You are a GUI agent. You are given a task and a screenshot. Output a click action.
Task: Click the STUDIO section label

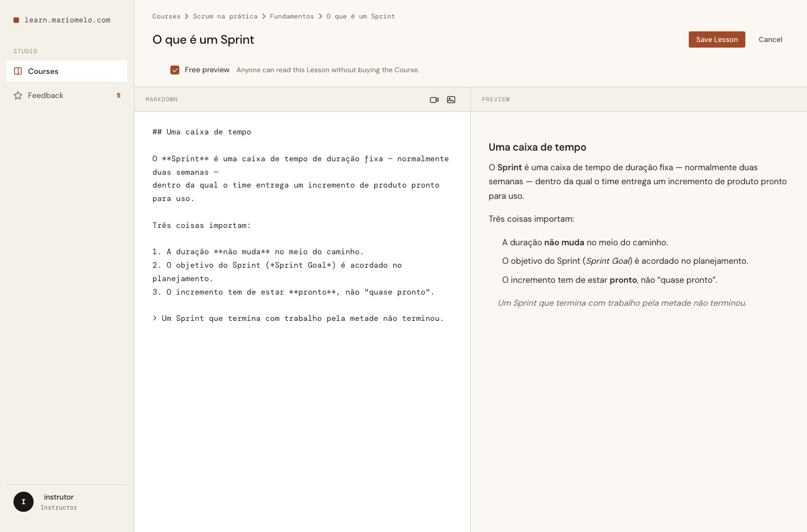point(25,52)
